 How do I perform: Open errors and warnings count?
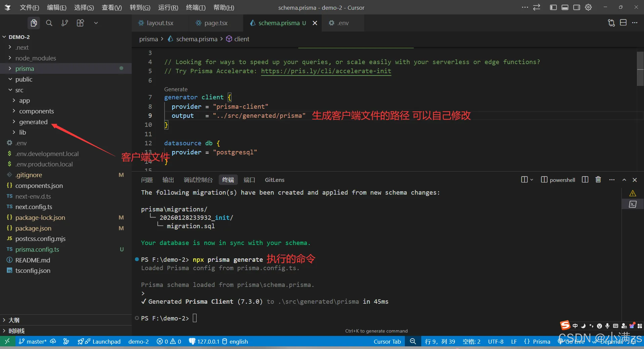pos(169,341)
